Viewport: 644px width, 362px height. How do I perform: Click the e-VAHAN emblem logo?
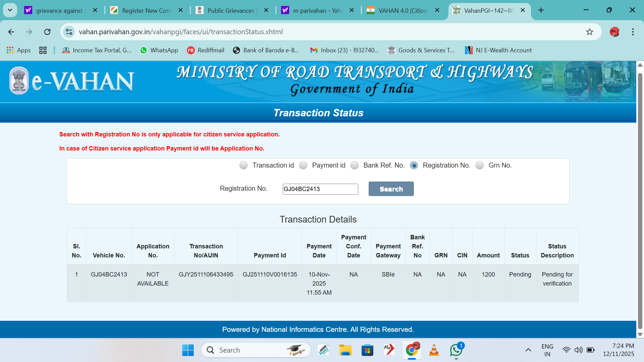[x=19, y=80]
